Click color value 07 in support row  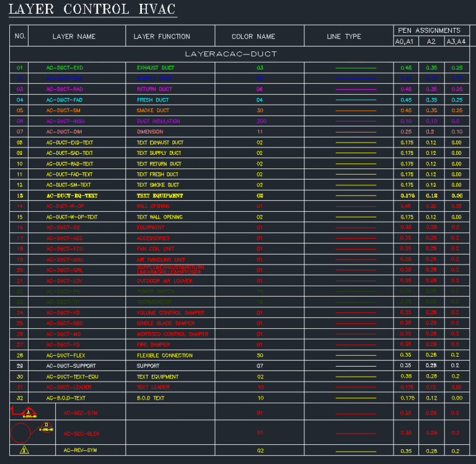click(260, 366)
